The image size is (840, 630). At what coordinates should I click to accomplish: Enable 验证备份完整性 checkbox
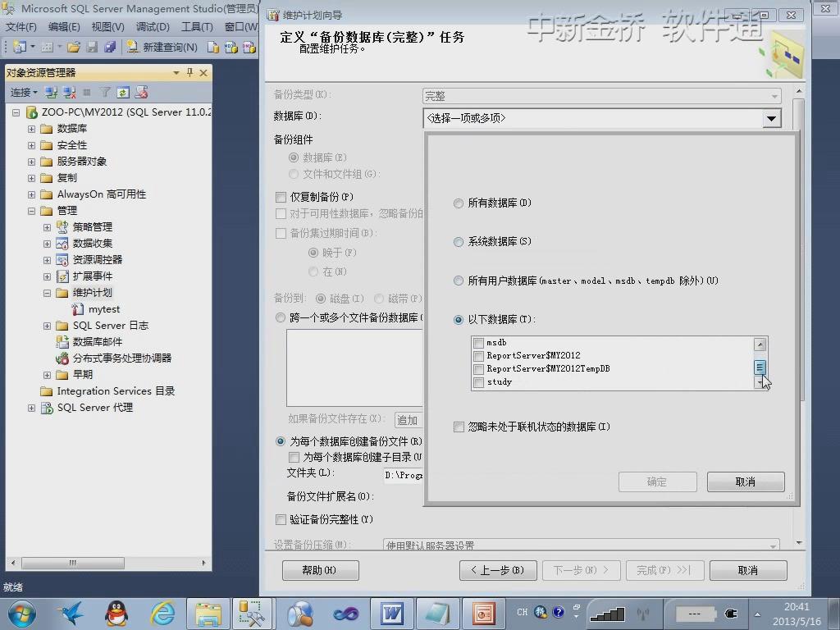point(281,519)
